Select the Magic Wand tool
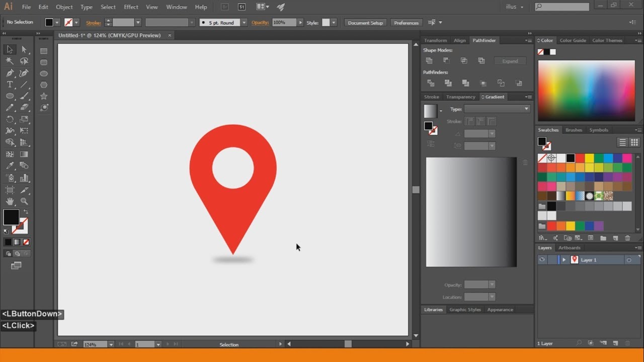Screen dimensions: 644x362 tap(10, 61)
